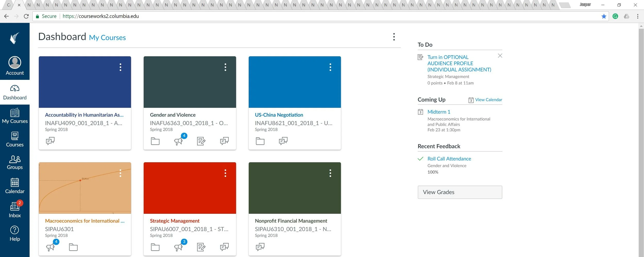The width and height of the screenshot is (644, 257).
Task: Open Announcements for Strategic Management
Action: (x=179, y=247)
